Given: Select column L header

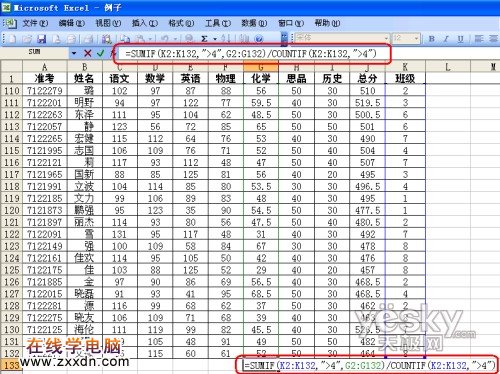Looking at the screenshot, I should click(x=448, y=67).
